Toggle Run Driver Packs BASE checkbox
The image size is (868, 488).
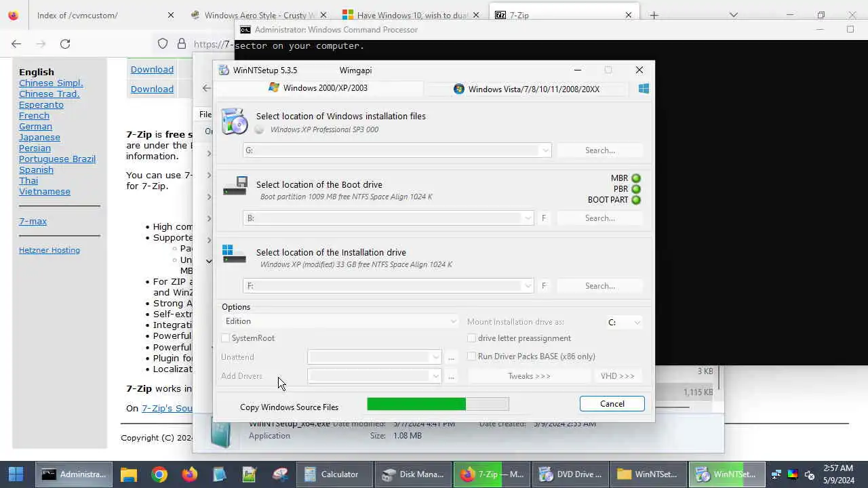pos(472,357)
